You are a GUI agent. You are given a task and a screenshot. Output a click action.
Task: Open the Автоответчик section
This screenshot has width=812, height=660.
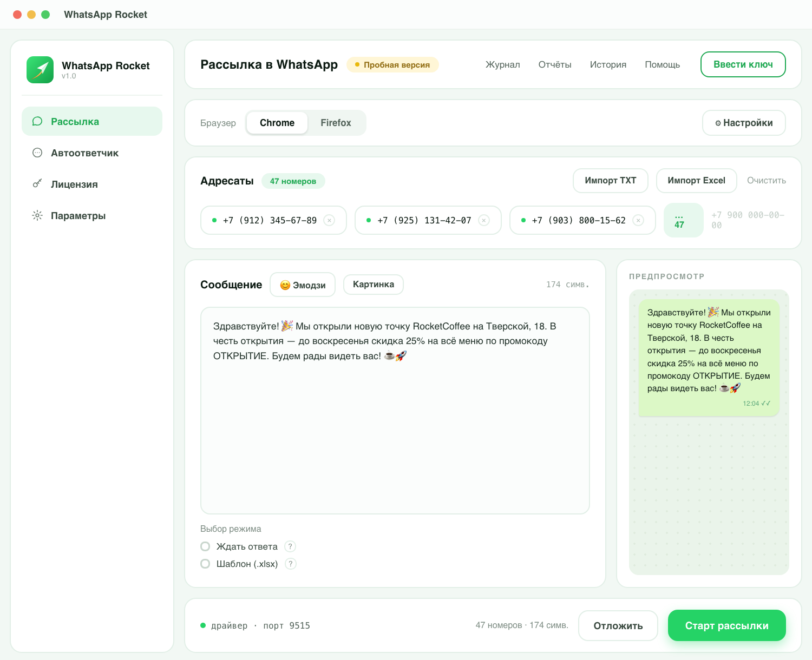point(92,153)
